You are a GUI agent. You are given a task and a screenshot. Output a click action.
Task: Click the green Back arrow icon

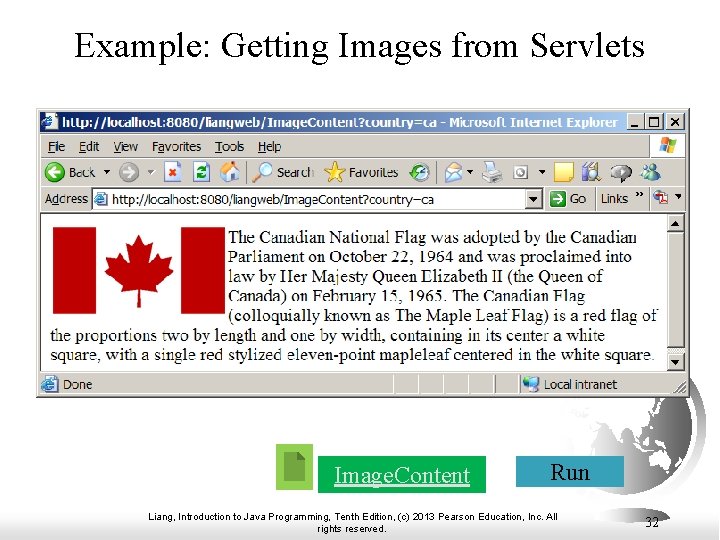pyautogui.click(x=55, y=173)
